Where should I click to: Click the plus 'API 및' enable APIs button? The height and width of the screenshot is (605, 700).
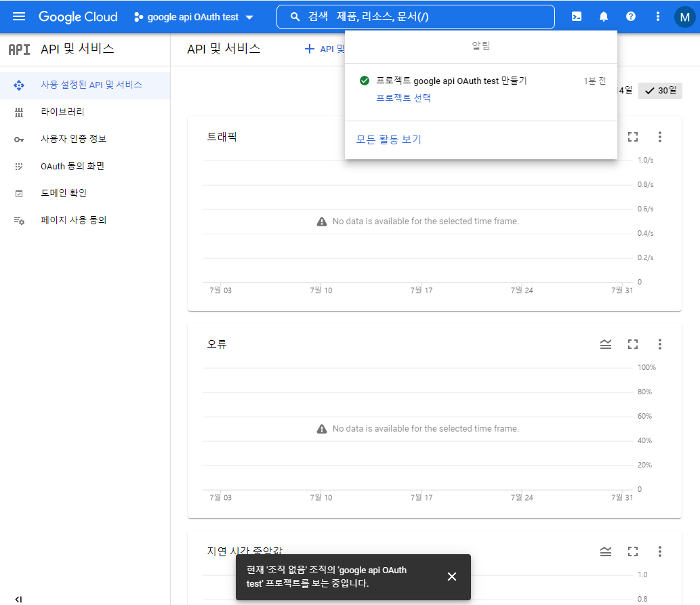click(325, 49)
